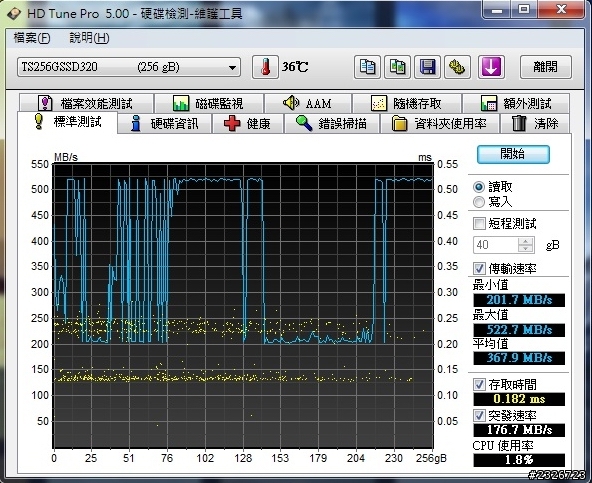Screen dimensions: 592x483
Task: Open the 檔案(F) menu
Action: pos(32,38)
